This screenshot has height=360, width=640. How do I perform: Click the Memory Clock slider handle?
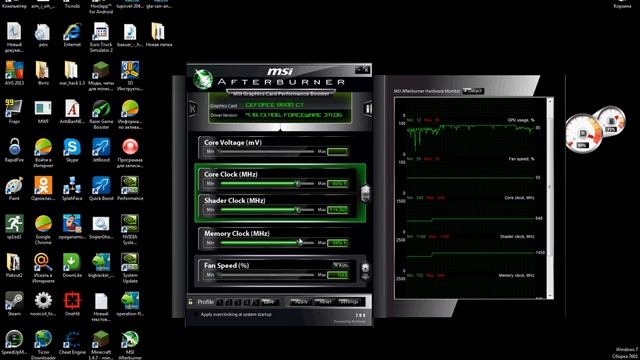point(300,242)
